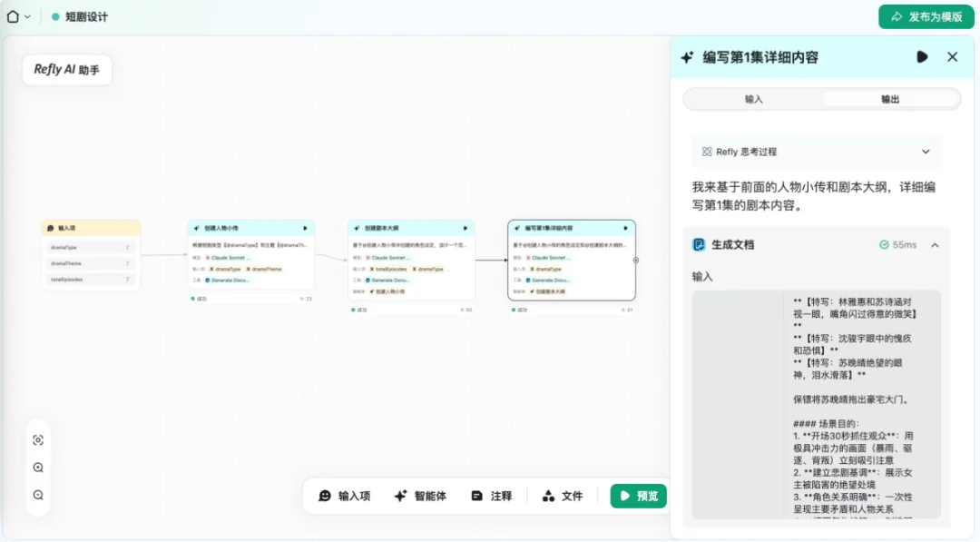The image size is (980, 542).
Task: Click the dramaType field in the 输入项 node
Action: tap(89, 248)
